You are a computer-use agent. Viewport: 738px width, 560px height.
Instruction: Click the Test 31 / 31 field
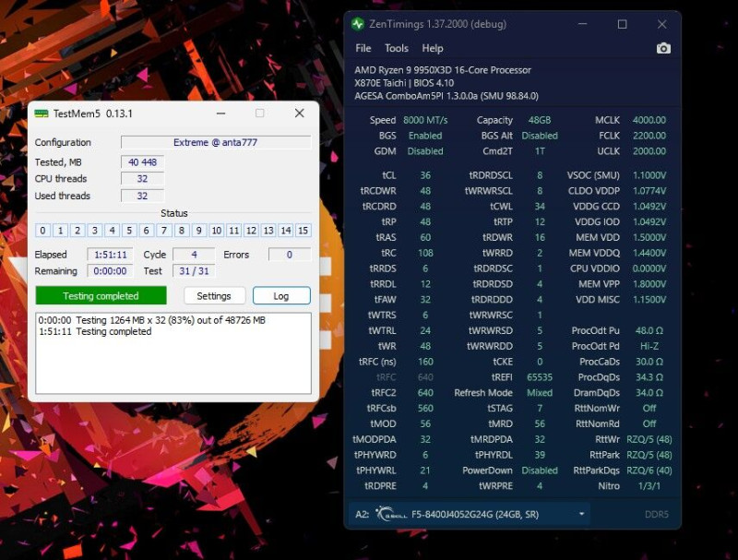[194, 271]
